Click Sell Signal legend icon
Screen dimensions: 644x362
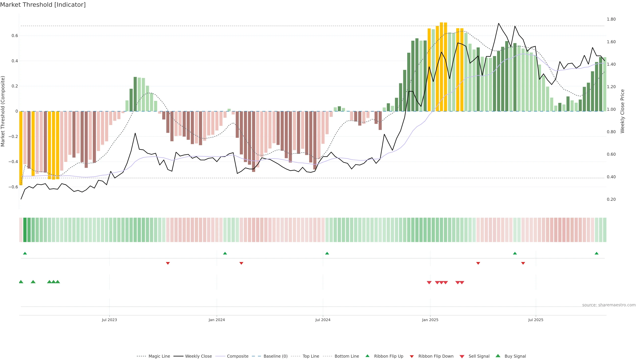(462, 356)
